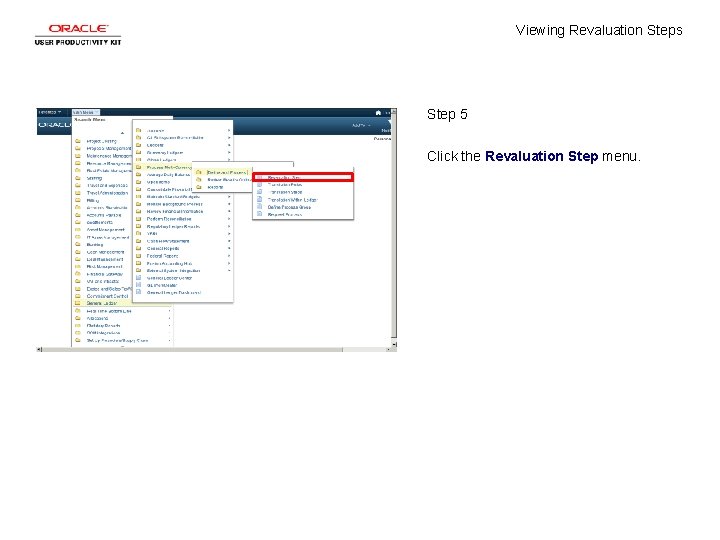Click folder icon beside Perform Reconciliation

[138, 219]
